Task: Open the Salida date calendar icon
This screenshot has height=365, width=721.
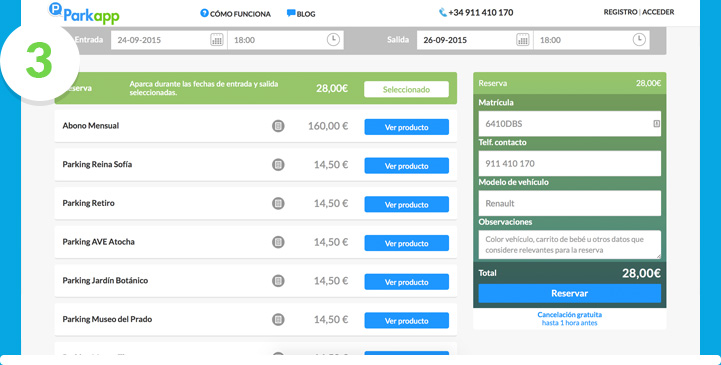Action: (x=523, y=40)
